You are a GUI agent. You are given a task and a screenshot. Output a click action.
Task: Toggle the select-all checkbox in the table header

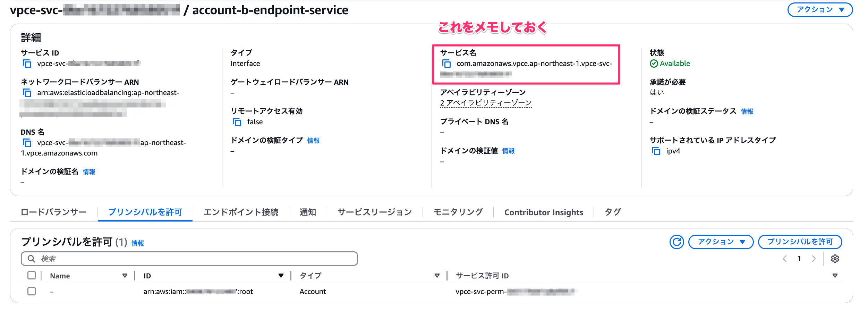[32, 275]
